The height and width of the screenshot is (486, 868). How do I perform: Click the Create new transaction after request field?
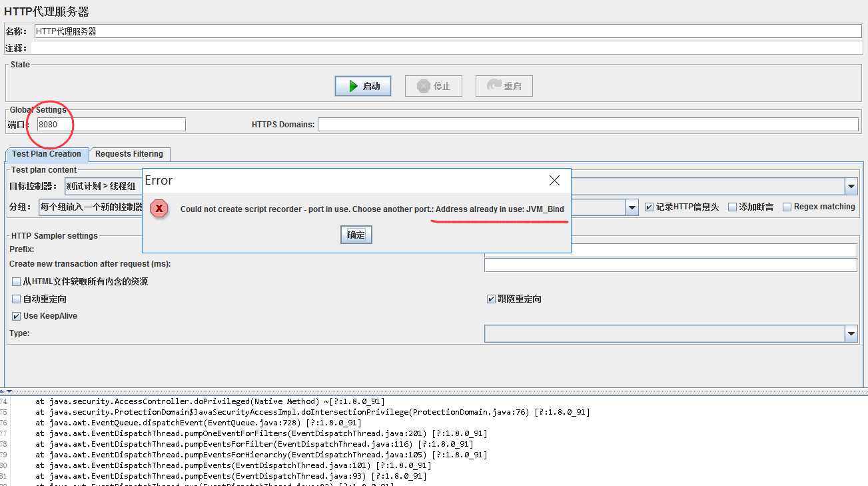pos(671,265)
